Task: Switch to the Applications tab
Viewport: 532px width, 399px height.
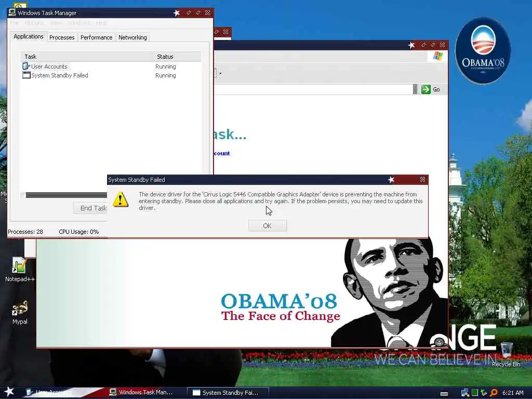Action: pos(29,36)
